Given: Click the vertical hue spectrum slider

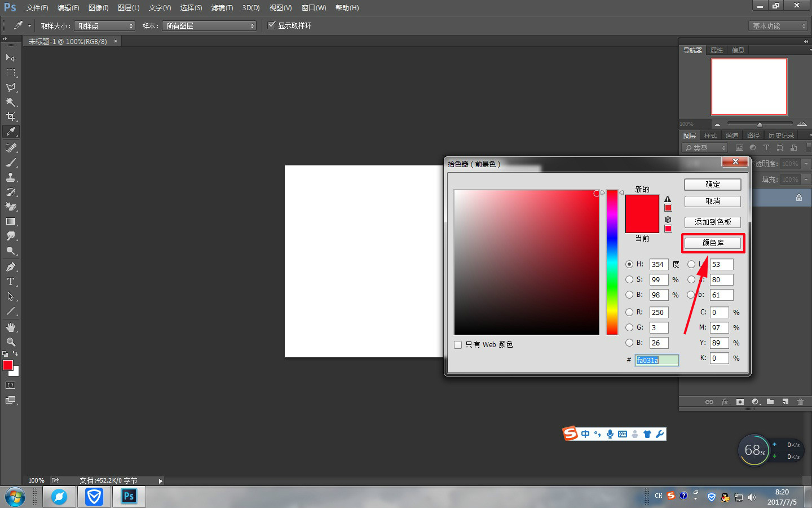Looking at the screenshot, I should (x=612, y=262).
